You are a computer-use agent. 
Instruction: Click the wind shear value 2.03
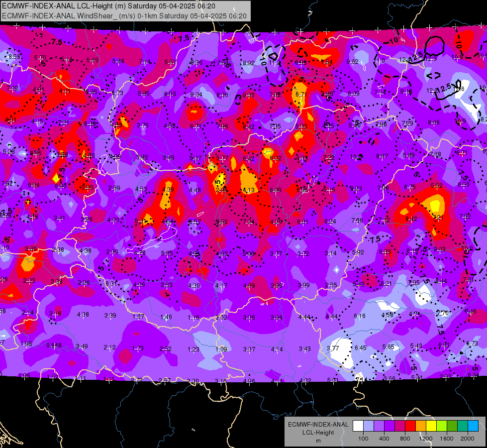[x=29, y=281]
